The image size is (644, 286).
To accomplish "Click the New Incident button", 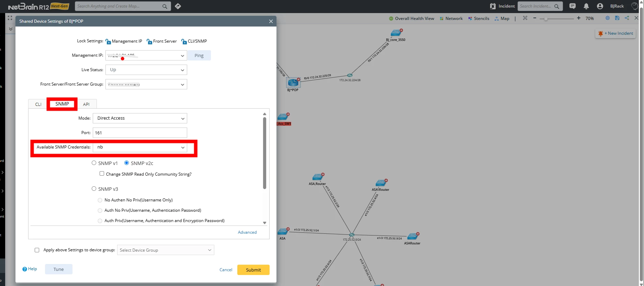I will point(616,33).
